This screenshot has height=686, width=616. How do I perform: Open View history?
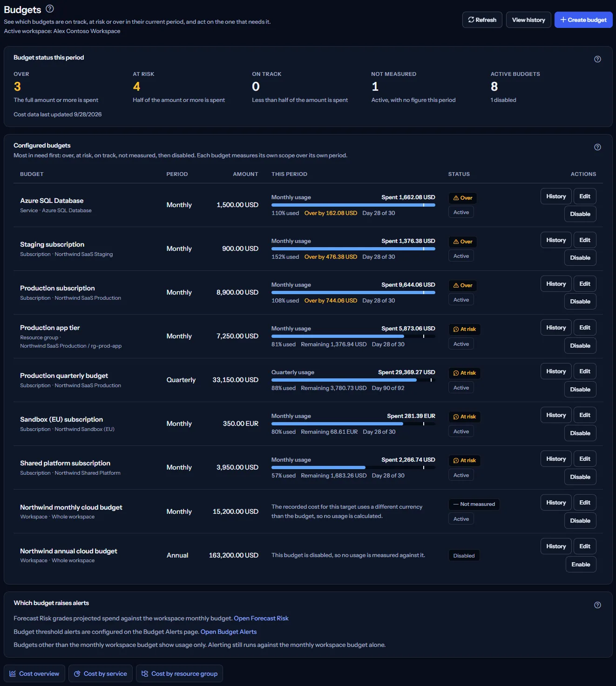pyautogui.click(x=528, y=20)
